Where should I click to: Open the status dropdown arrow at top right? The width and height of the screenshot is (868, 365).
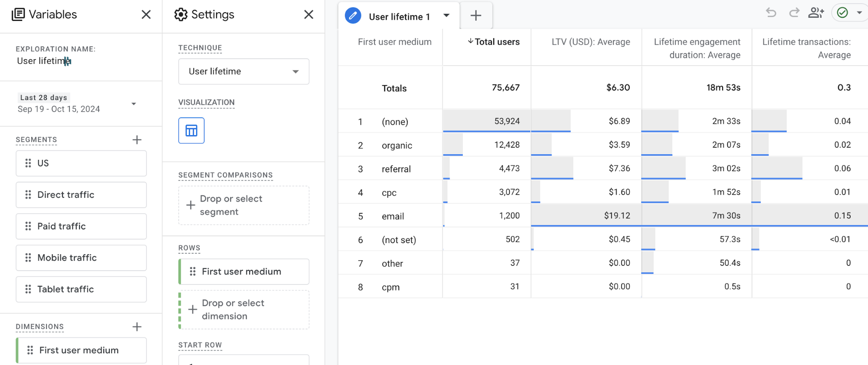click(859, 13)
